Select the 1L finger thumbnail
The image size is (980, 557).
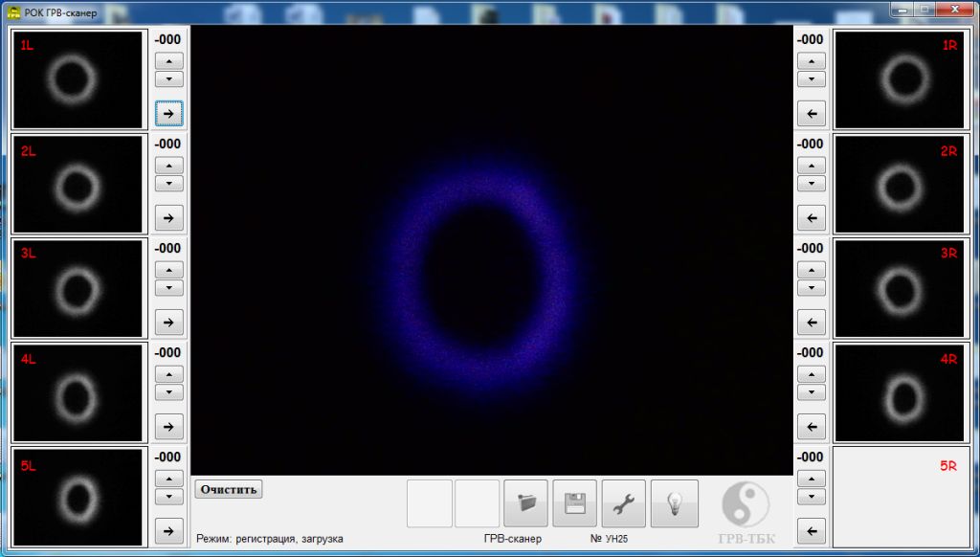click(78, 79)
